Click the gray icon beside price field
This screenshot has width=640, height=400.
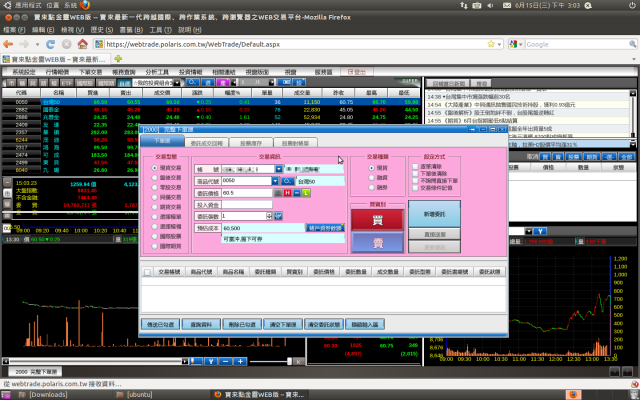[x=278, y=193]
